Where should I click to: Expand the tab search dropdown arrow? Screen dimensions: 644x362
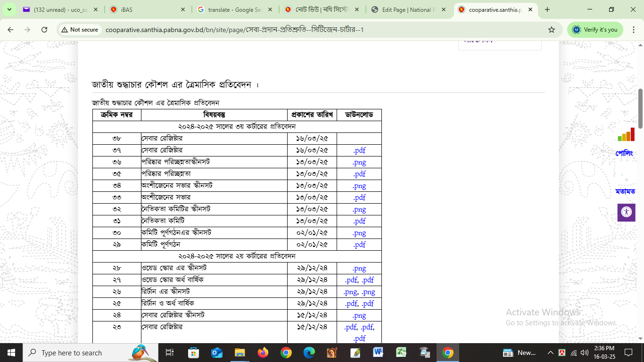tap(10, 9)
